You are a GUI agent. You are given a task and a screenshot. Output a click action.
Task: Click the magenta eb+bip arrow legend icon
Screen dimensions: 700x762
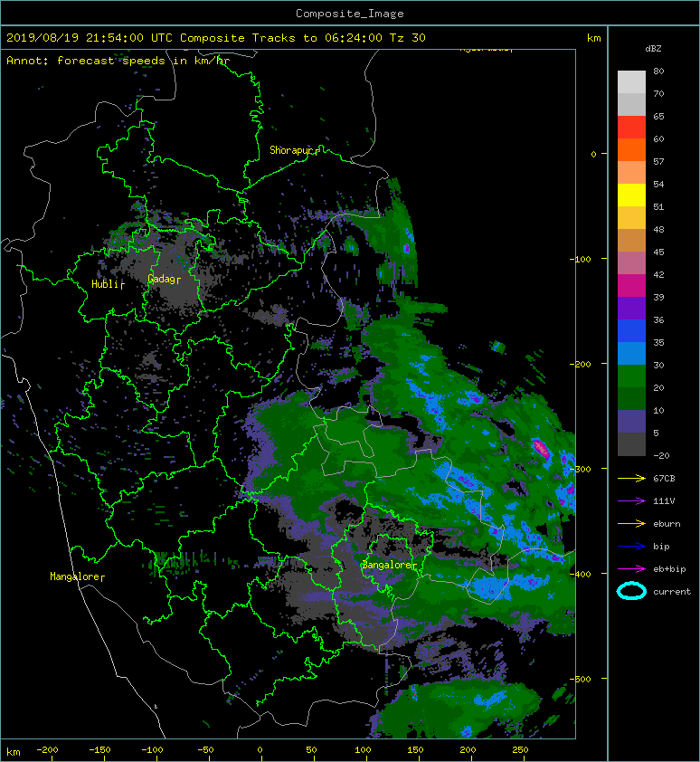click(x=631, y=568)
